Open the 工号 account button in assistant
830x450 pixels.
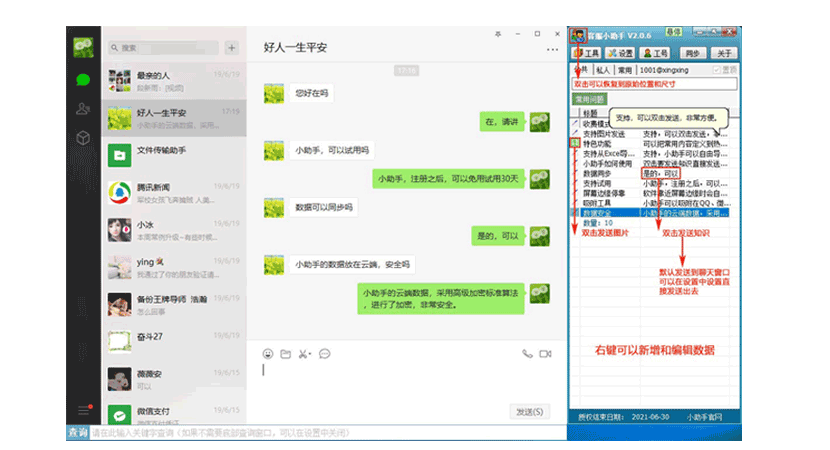(x=655, y=53)
